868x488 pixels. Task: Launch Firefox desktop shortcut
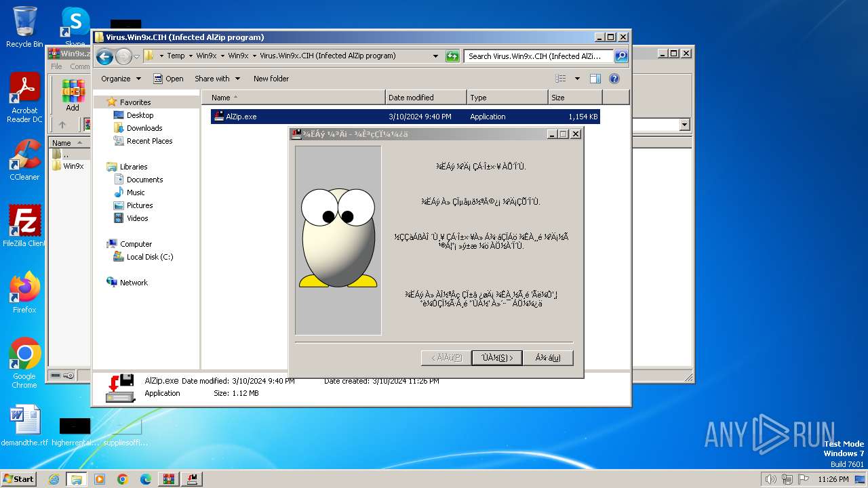pos(24,292)
